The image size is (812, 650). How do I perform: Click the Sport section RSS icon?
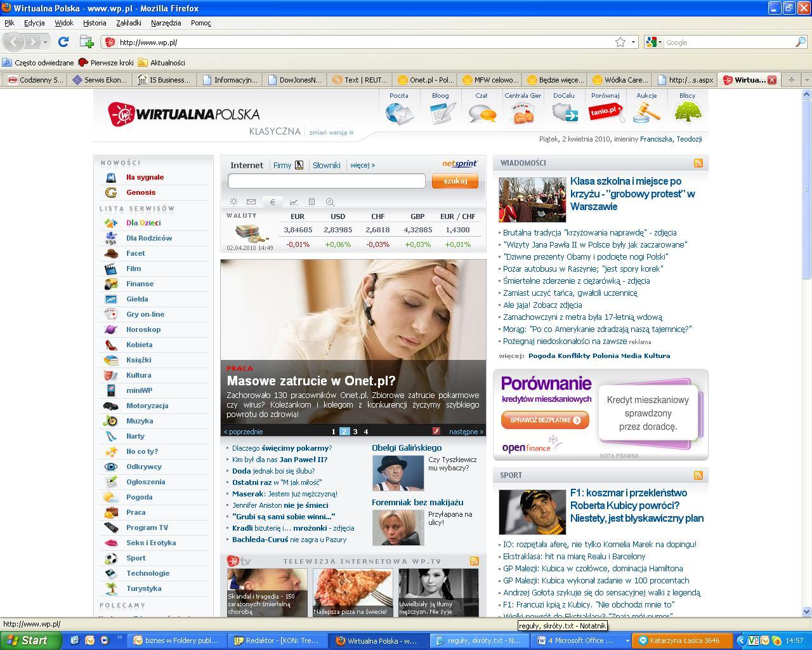tap(698, 475)
